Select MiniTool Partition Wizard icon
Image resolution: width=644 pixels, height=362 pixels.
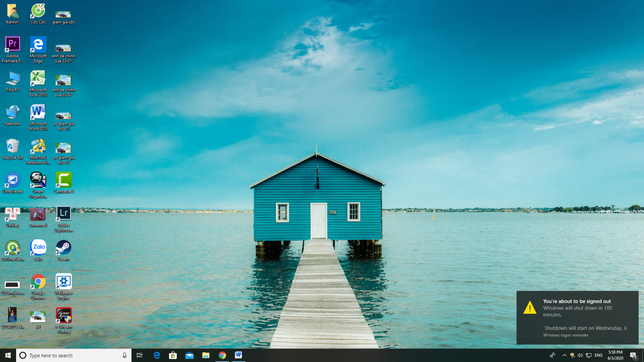tap(38, 146)
